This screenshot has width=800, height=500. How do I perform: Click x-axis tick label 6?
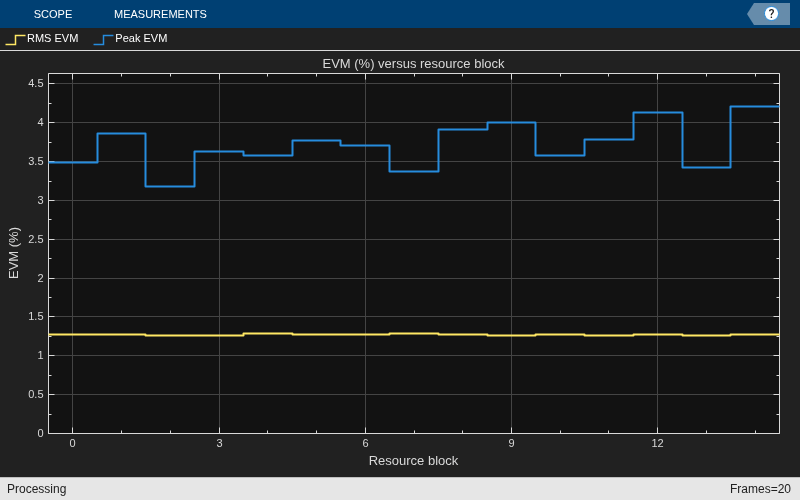point(365,443)
